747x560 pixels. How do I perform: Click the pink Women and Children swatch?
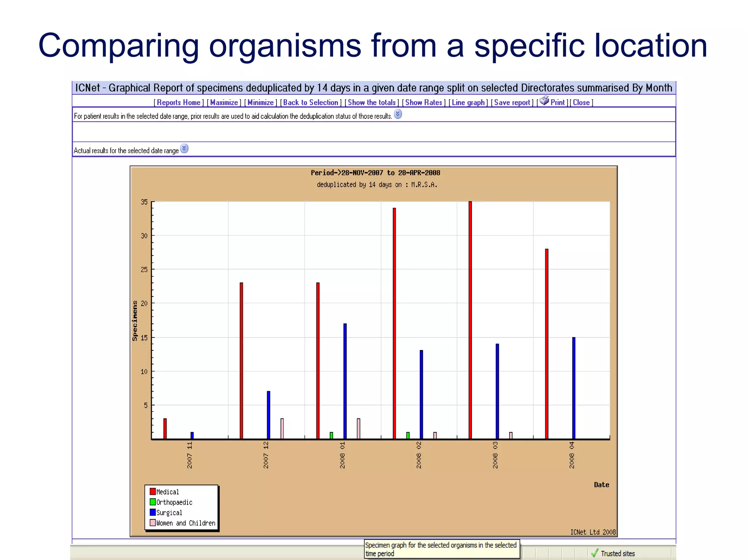click(x=153, y=523)
